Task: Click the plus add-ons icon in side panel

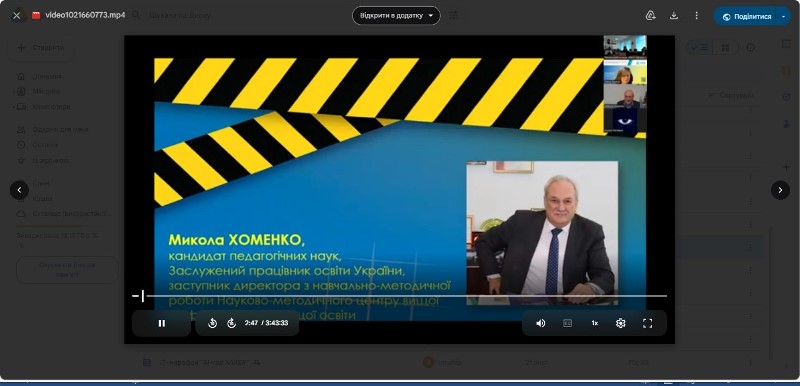Action: pyautogui.click(x=786, y=167)
